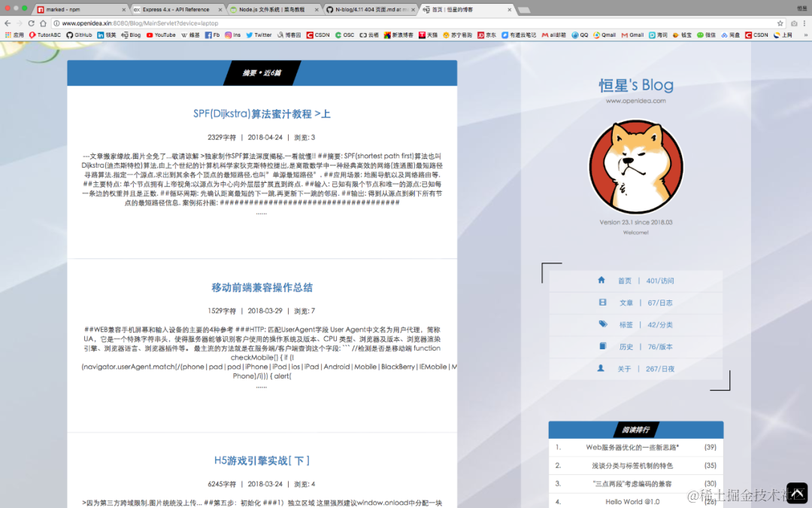812x508 pixels.
Task: Open the 关于 about section
Action: click(636, 369)
